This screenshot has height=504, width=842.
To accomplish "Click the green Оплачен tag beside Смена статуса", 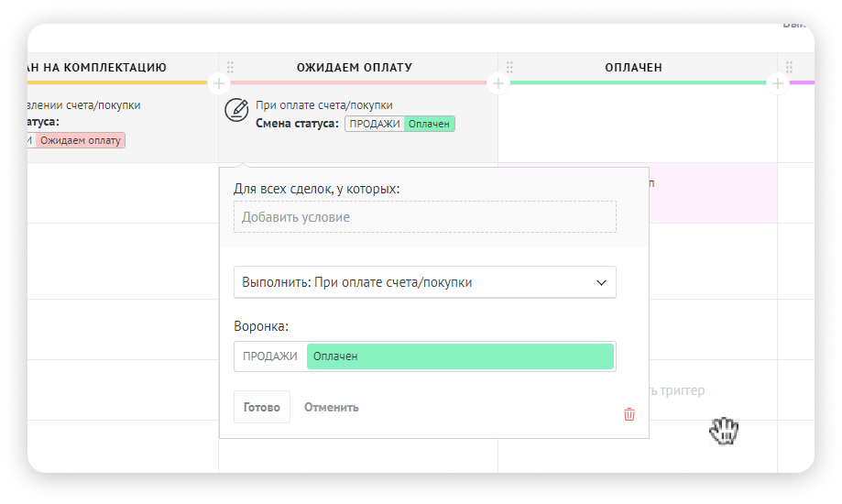I will [429, 124].
